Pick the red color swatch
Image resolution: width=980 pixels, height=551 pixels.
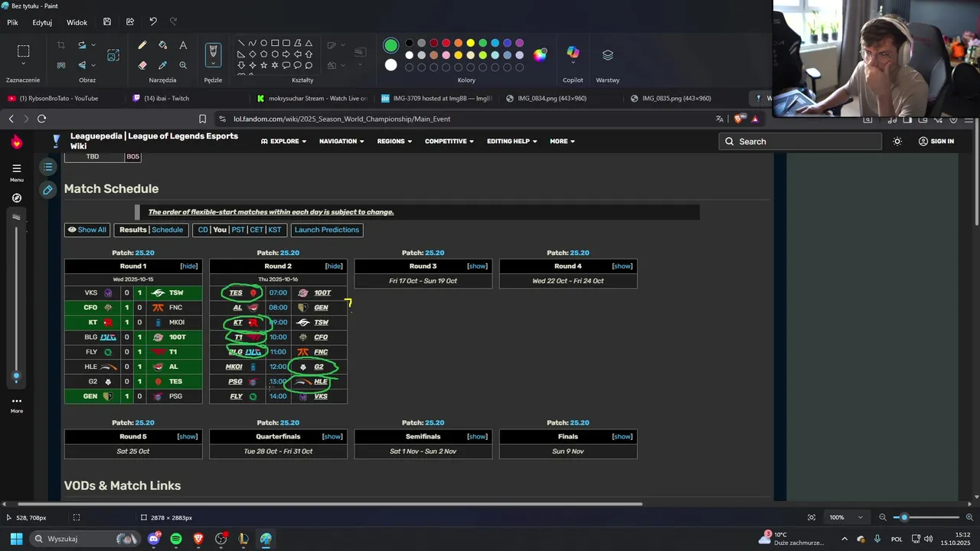[446, 43]
